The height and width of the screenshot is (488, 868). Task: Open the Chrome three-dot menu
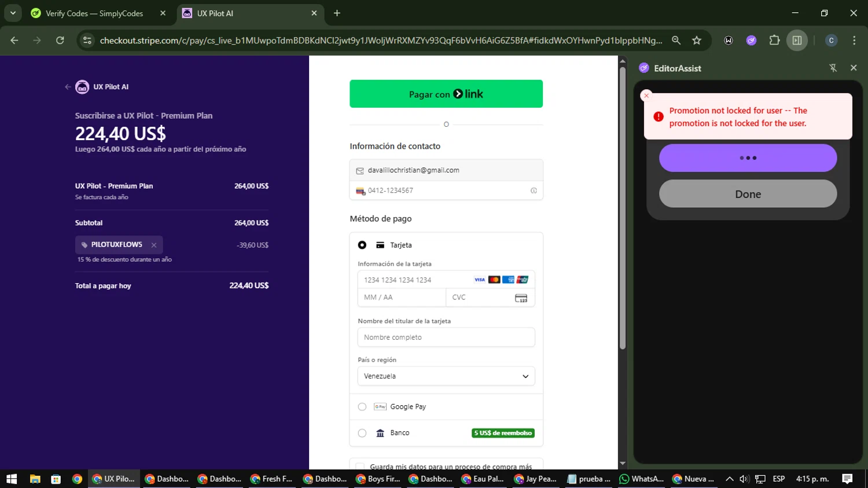pos(854,41)
